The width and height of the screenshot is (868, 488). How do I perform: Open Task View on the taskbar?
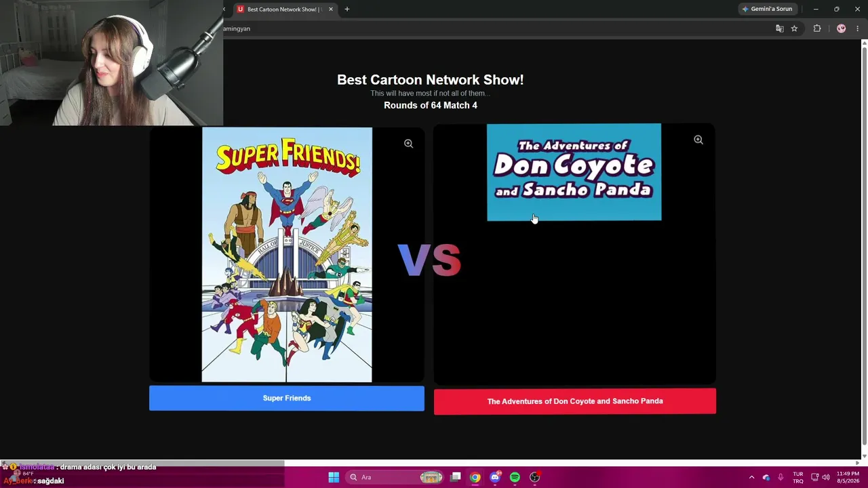coord(456,477)
